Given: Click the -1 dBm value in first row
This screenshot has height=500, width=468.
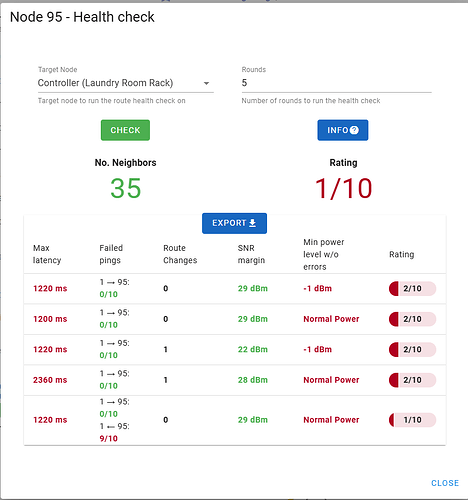Looking at the screenshot, I should tap(317, 288).
